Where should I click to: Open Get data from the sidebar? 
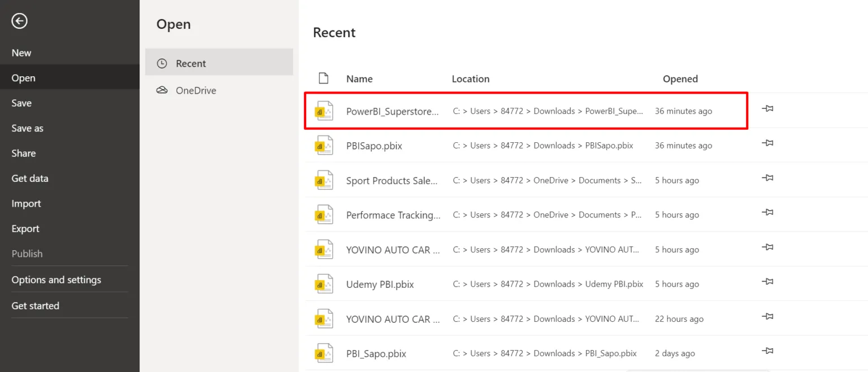pos(29,178)
